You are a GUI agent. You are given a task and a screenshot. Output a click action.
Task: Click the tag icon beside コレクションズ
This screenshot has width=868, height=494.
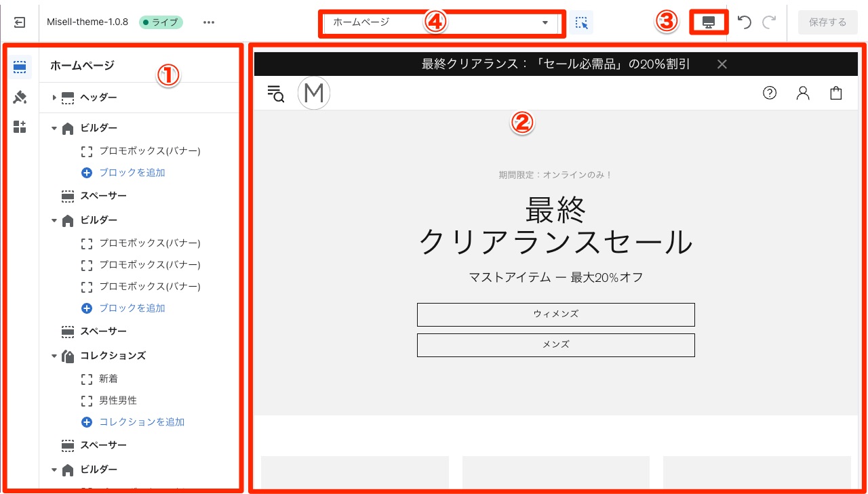(68, 356)
